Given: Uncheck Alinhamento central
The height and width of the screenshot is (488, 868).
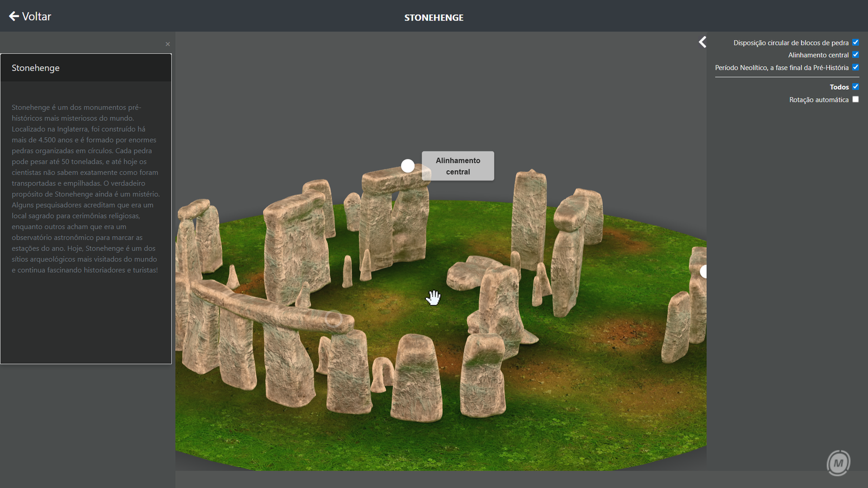Looking at the screenshot, I should 856,55.
